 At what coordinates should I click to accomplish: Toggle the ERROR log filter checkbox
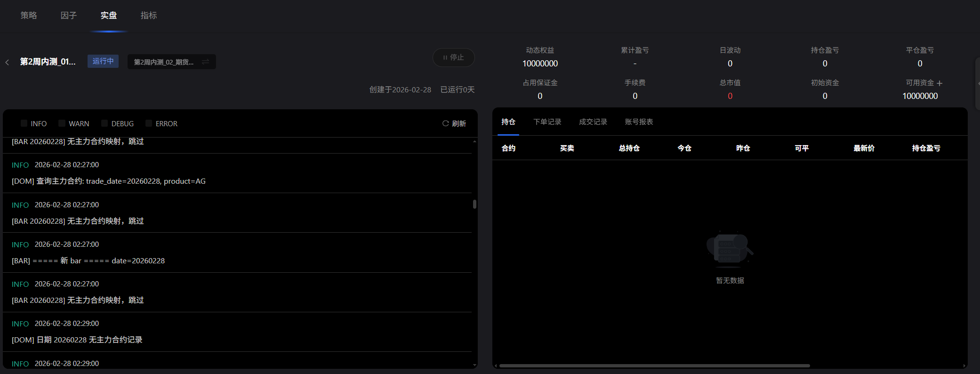(x=149, y=123)
